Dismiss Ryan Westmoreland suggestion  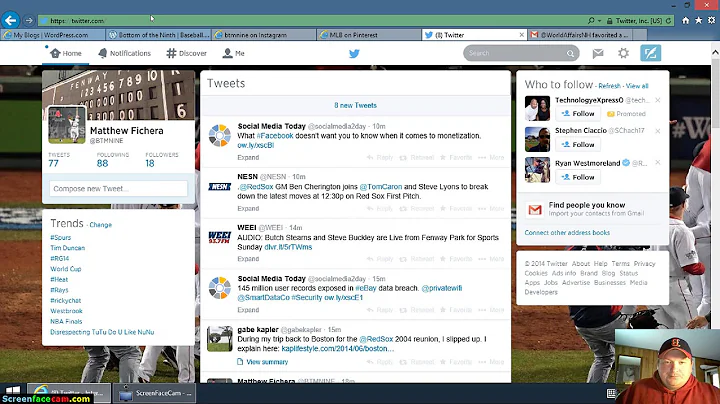click(658, 163)
